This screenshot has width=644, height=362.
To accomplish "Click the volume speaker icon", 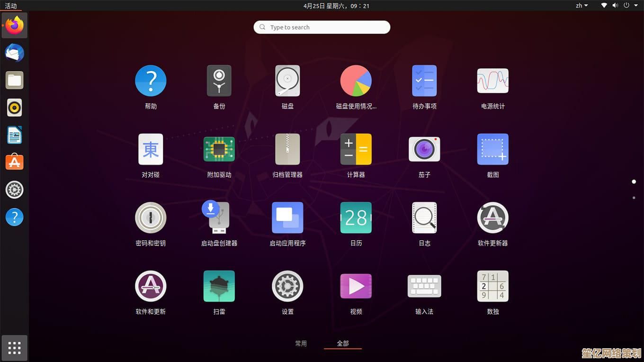I will 616,6.
